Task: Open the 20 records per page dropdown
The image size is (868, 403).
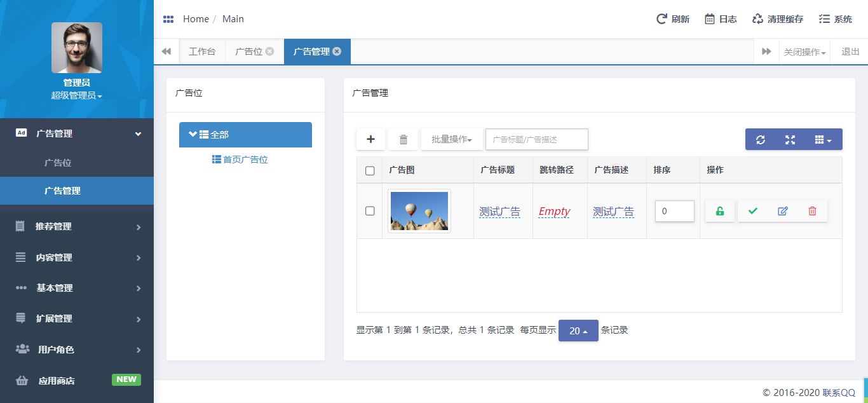Action: coord(578,331)
